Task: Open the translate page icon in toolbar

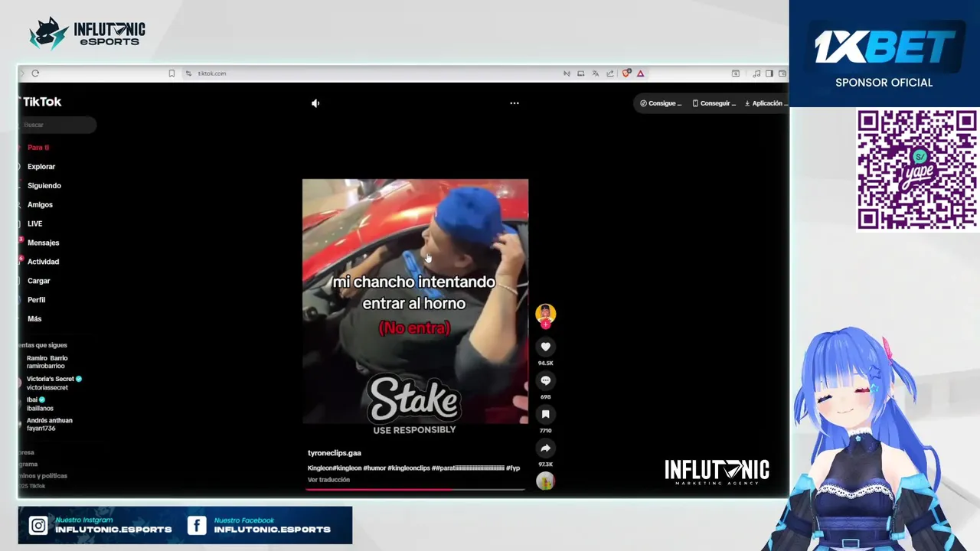Action: coord(595,73)
